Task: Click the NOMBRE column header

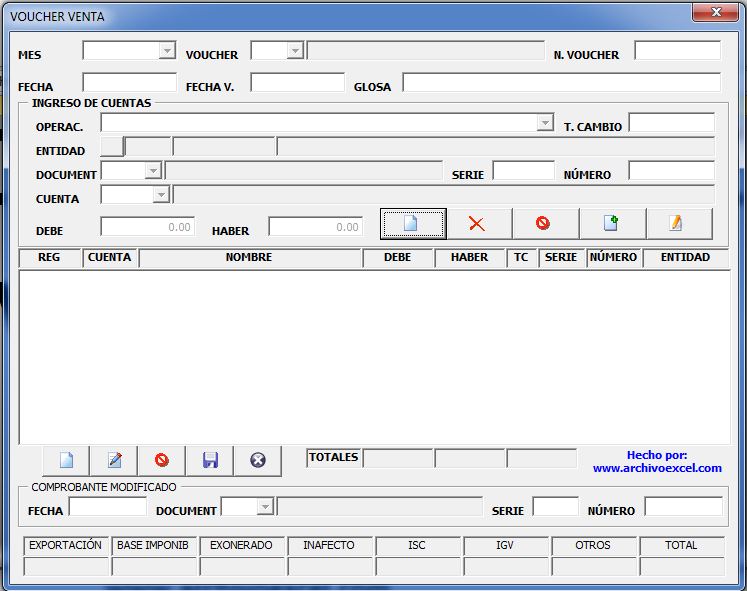Action: (250, 258)
